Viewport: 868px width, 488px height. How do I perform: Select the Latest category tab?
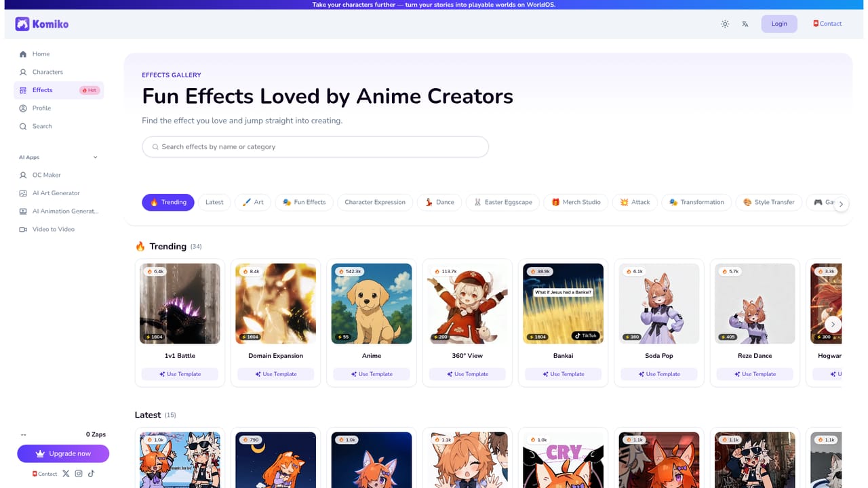click(214, 202)
